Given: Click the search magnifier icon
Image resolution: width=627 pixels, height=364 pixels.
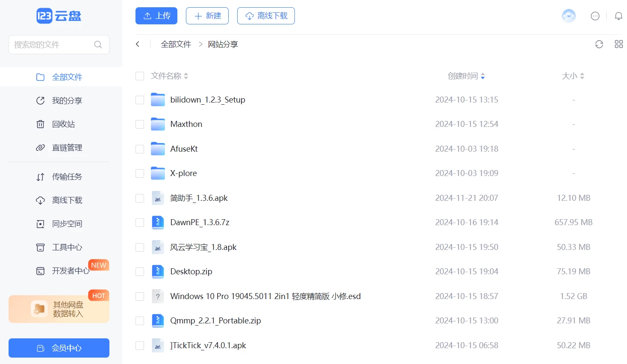Looking at the screenshot, I should (98, 44).
